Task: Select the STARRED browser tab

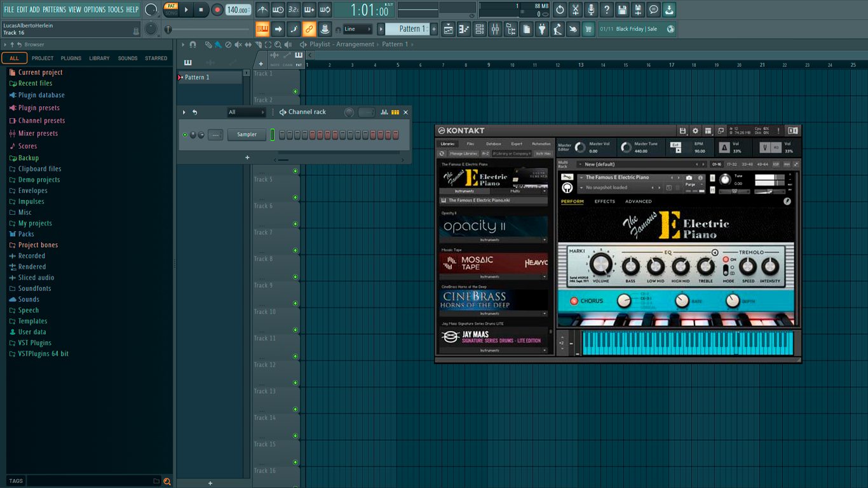Action: (156, 58)
